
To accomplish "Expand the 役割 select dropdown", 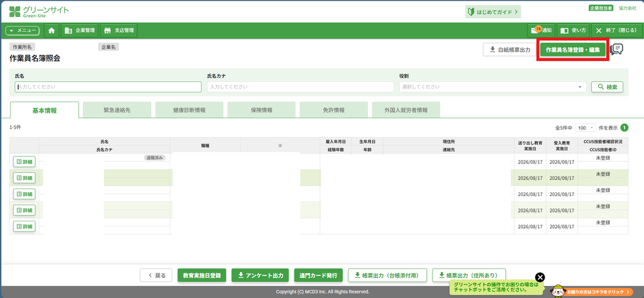I will click(x=493, y=87).
